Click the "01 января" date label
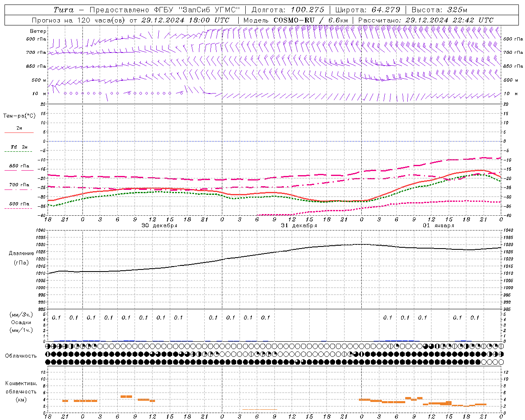This screenshot has height=420, width=525. point(438,226)
